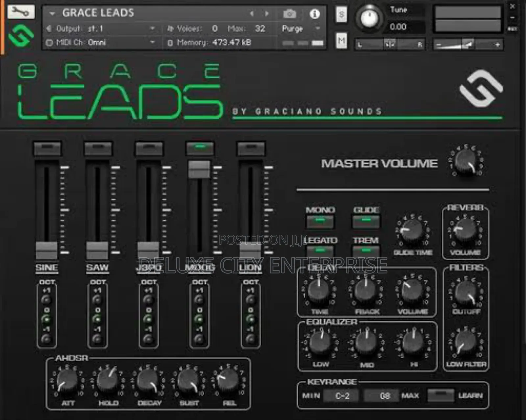Image resolution: width=526 pixels, height=420 pixels.
Task: Click the output volume slider in header
Action: tap(467, 44)
